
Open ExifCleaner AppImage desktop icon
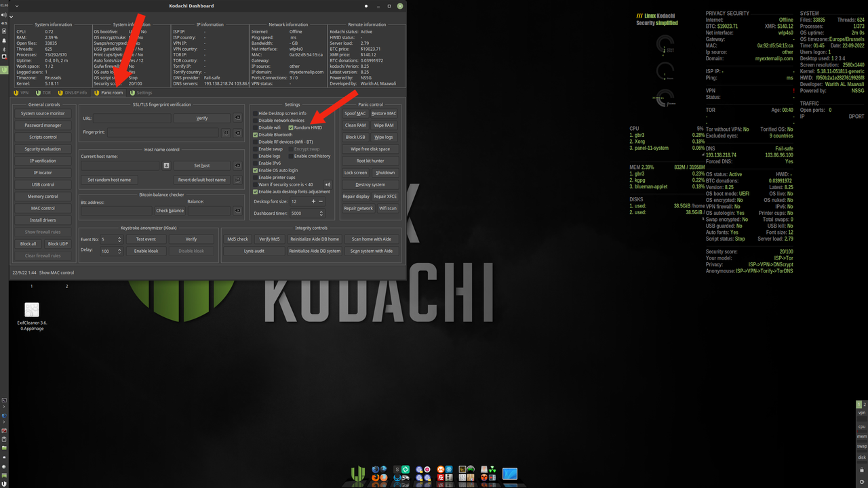click(32, 310)
